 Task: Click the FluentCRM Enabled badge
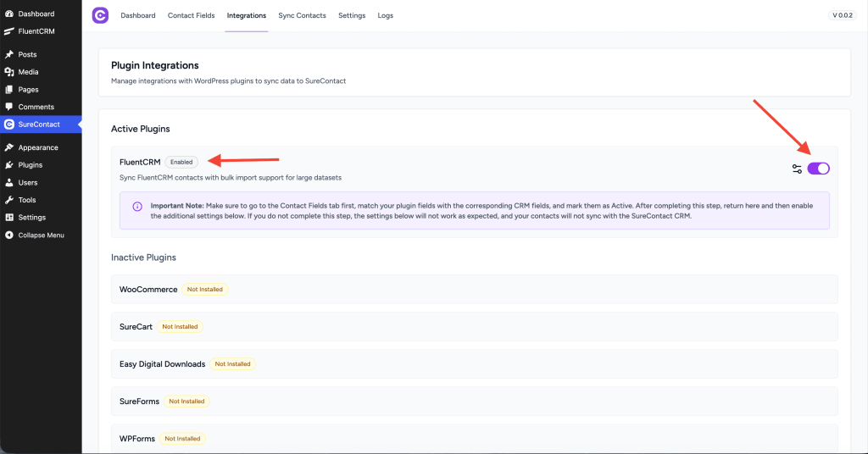181,162
